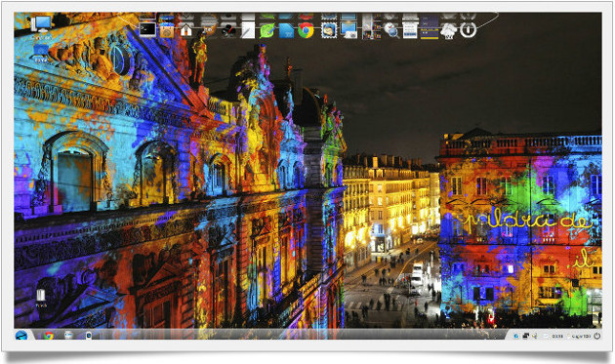
Task: Open the terminal from the dock
Action: tap(147, 30)
